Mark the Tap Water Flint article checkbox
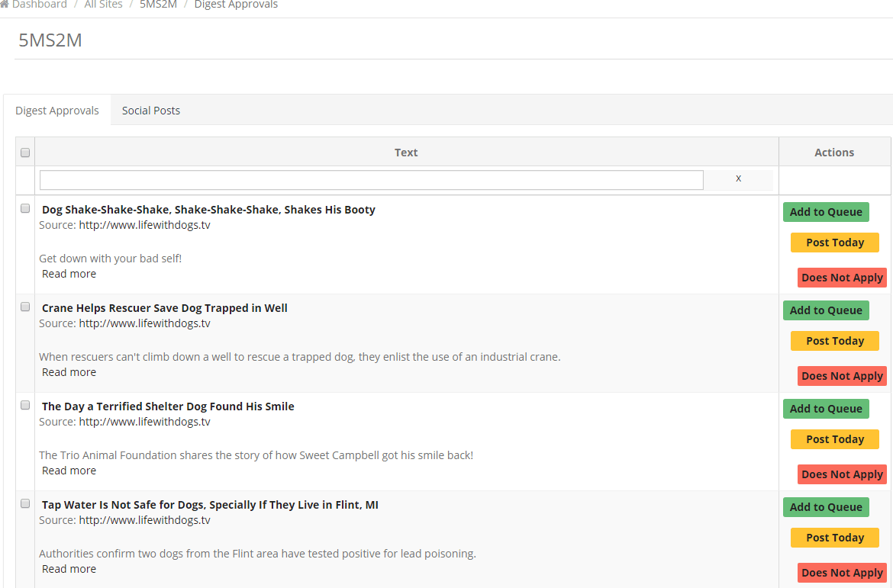Image resolution: width=893 pixels, height=588 pixels. coord(25,503)
